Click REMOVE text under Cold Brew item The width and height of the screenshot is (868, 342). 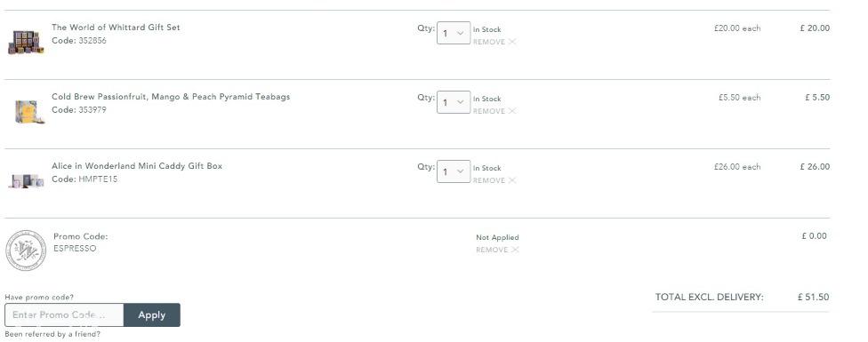point(489,111)
